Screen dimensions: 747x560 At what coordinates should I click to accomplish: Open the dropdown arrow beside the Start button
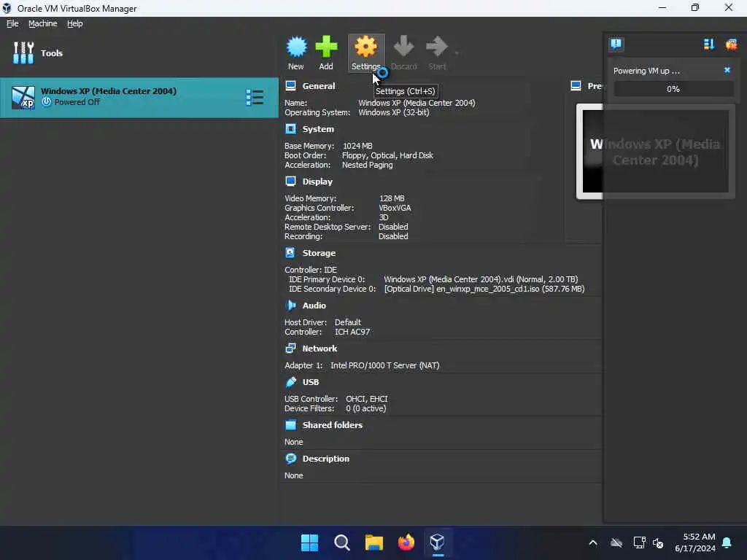pos(457,53)
